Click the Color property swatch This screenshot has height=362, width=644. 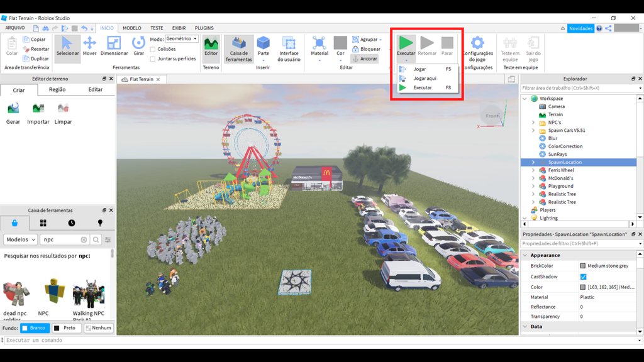pos(582,287)
